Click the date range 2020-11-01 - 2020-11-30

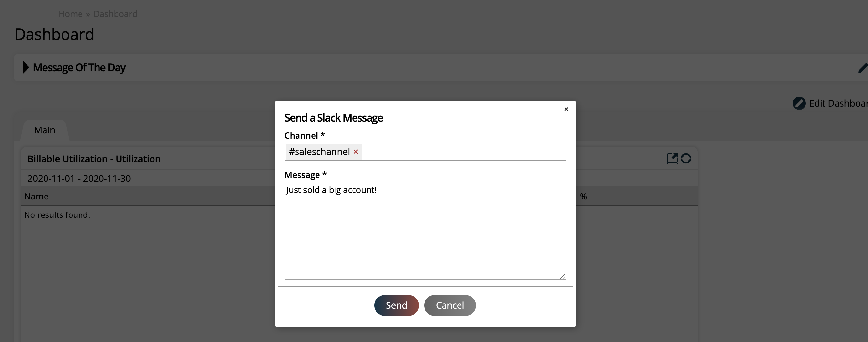tap(79, 179)
